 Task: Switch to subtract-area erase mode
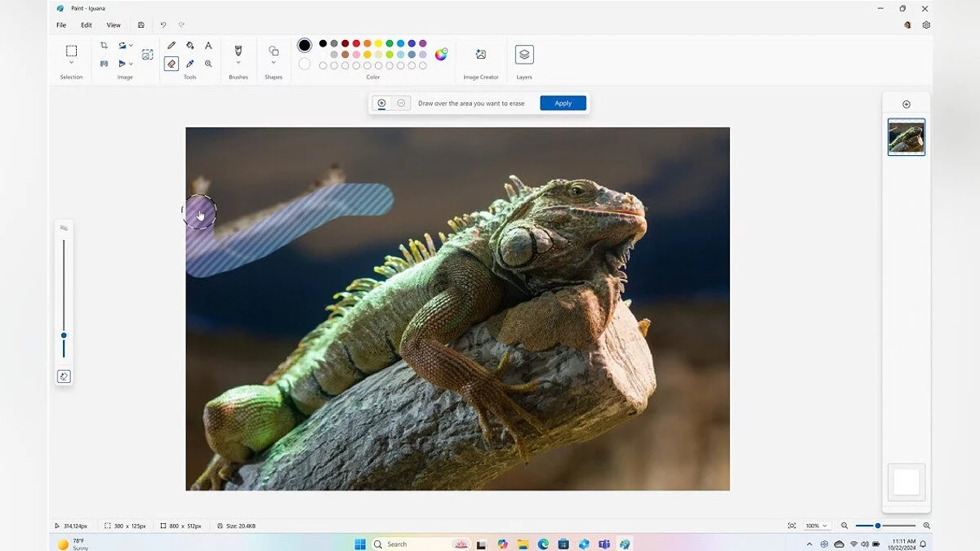pyautogui.click(x=401, y=103)
